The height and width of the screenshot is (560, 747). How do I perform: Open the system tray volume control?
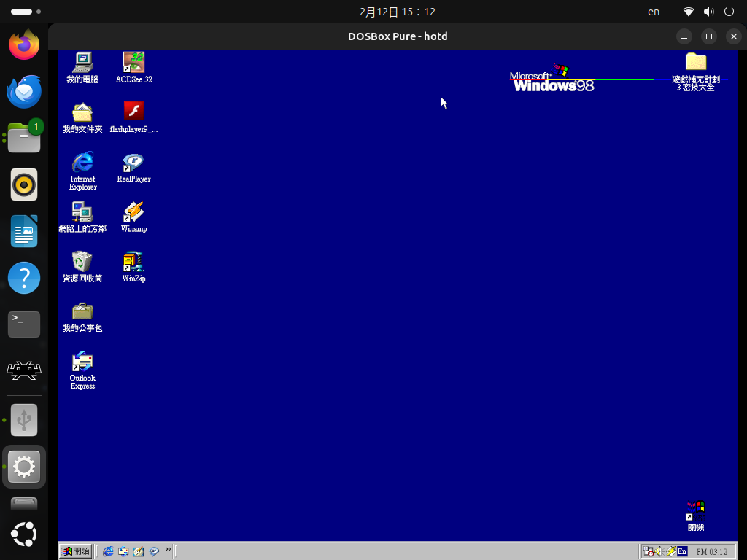click(659, 551)
